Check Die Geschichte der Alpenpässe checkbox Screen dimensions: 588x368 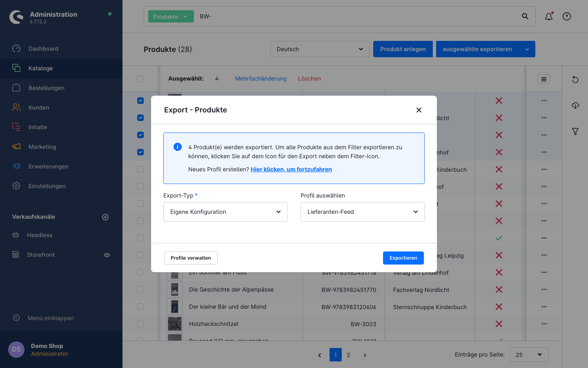coord(140,289)
